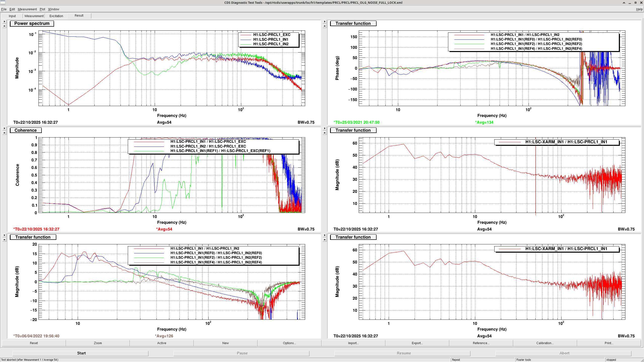The image size is (644, 362).
Task: Expand panel arrow beside bottom-right XARM transfer plot
Action: click(325, 235)
